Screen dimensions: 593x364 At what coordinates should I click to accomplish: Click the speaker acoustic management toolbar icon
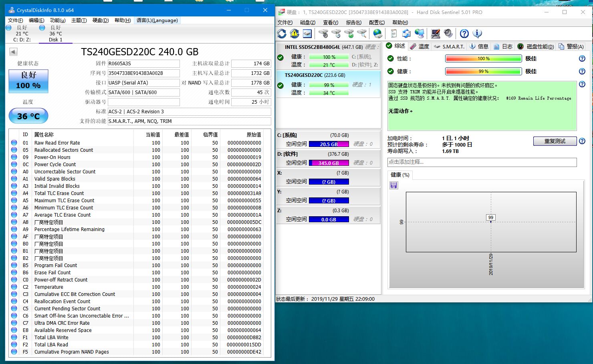click(x=448, y=34)
